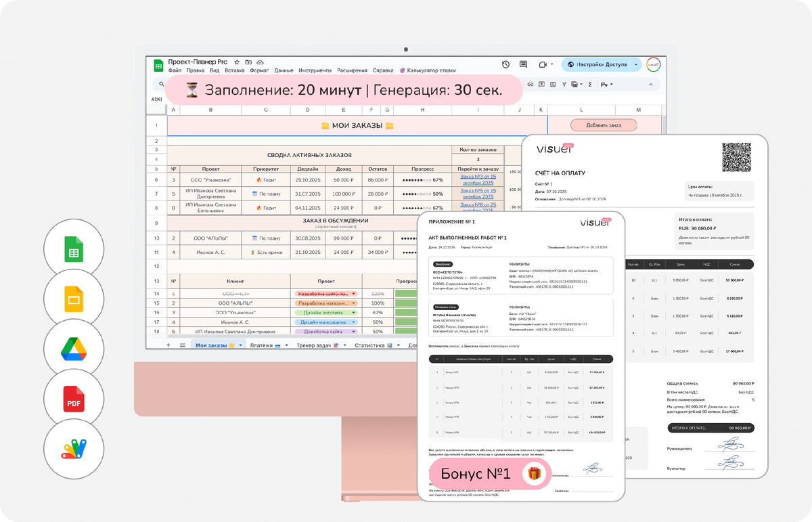Start a Meet call via camera icon
Viewport: 812px width, 522px height.
pos(542,64)
